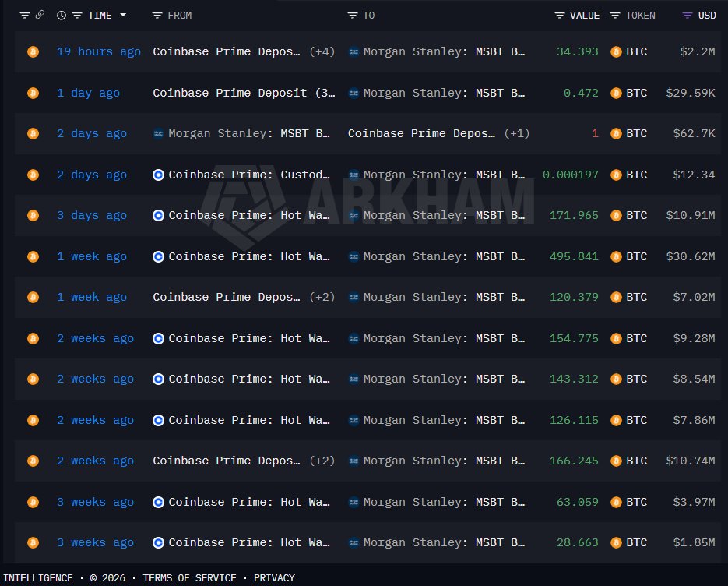This screenshot has width=728, height=586.
Task: Select BTC token label in $29.59K row
Action: tap(637, 93)
